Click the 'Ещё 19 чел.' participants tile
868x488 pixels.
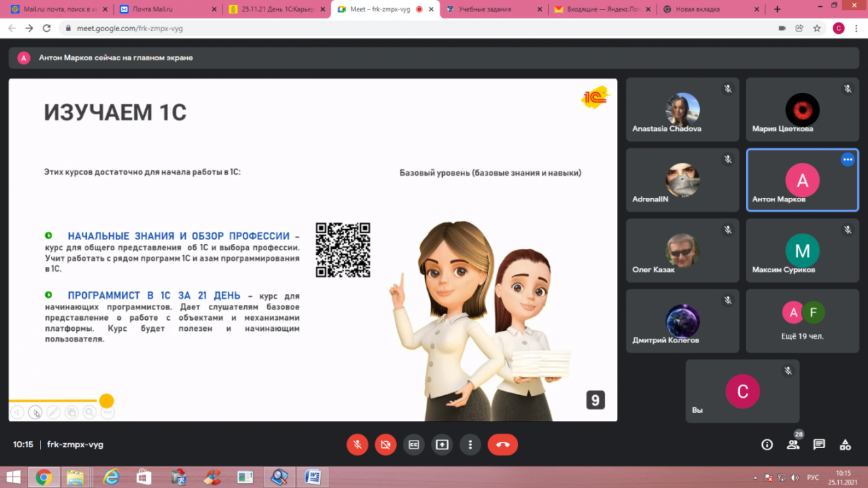(802, 321)
